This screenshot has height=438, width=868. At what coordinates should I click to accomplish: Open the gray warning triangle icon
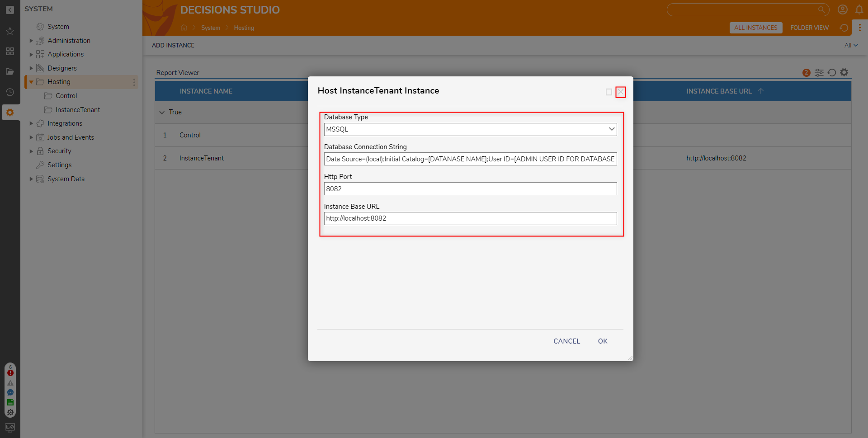pos(10,383)
